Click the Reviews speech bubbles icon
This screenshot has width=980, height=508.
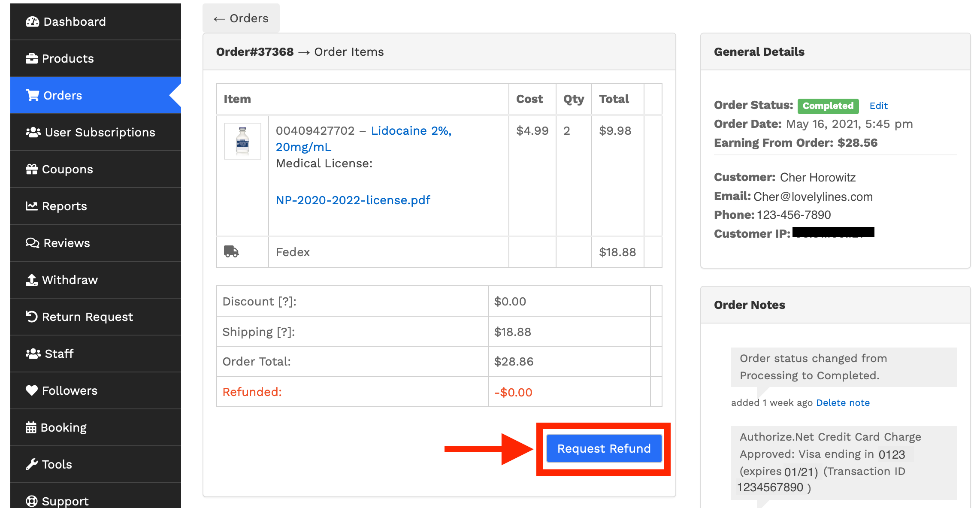(x=32, y=243)
